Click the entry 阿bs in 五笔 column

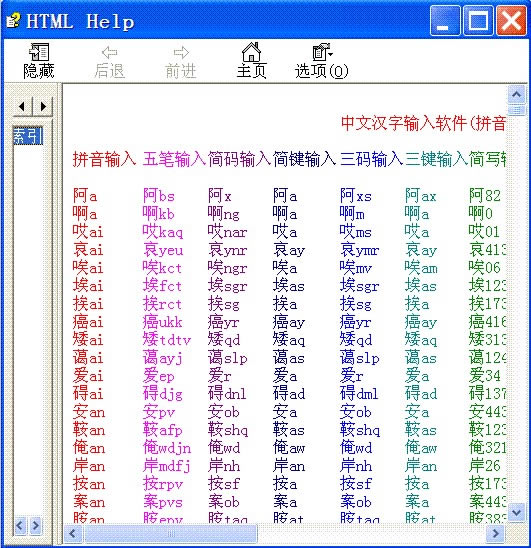[x=159, y=196]
